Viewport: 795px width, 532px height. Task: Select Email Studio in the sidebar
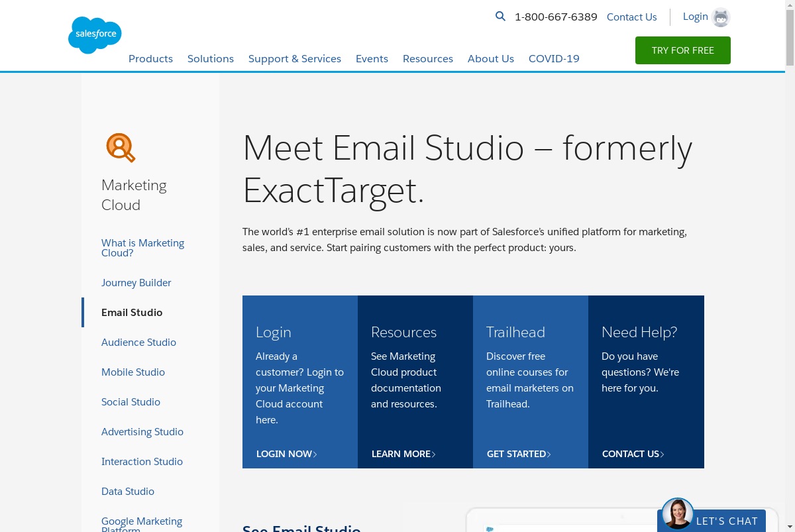132,313
